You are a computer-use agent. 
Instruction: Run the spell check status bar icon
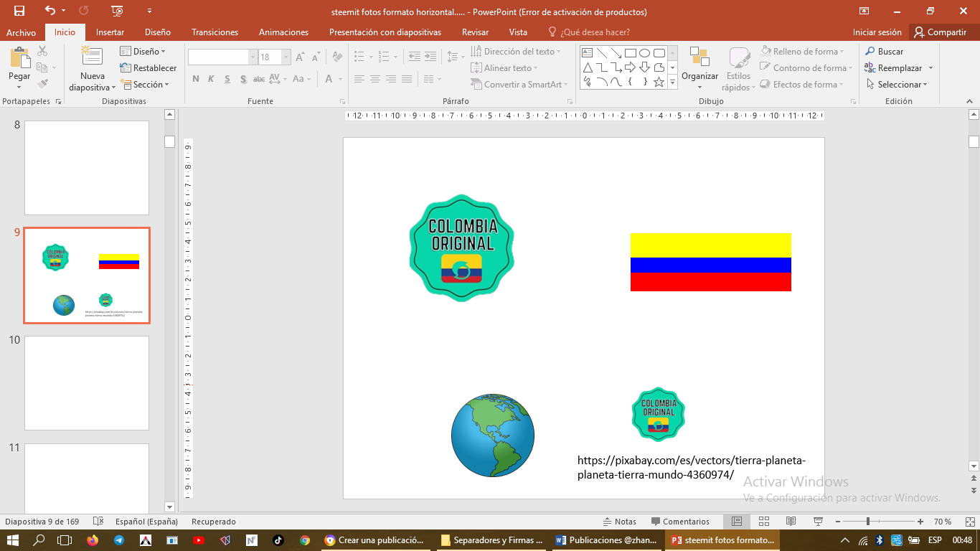[x=98, y=522]
